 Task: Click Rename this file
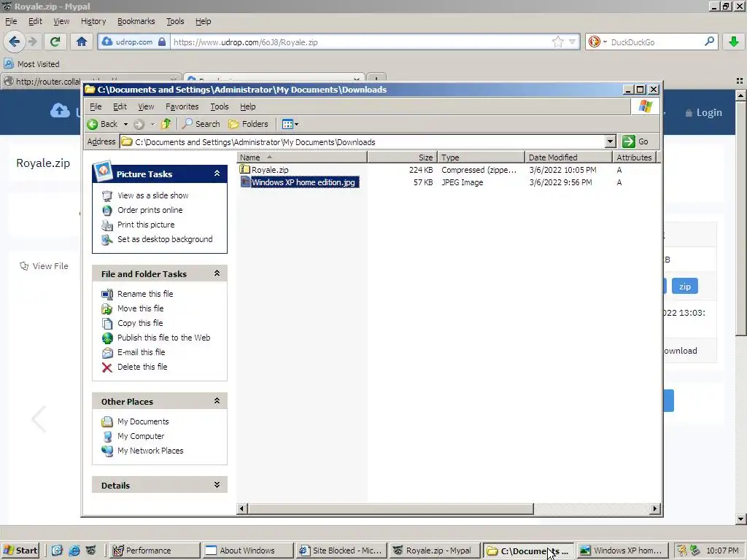pyautogui.click(x=145, y=294)
